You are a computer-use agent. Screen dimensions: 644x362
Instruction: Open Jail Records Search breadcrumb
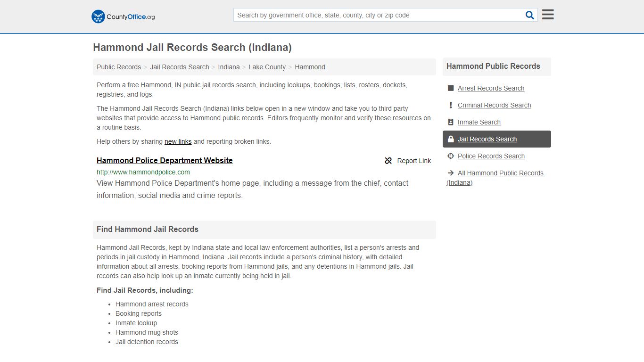[x=180, y=67]
